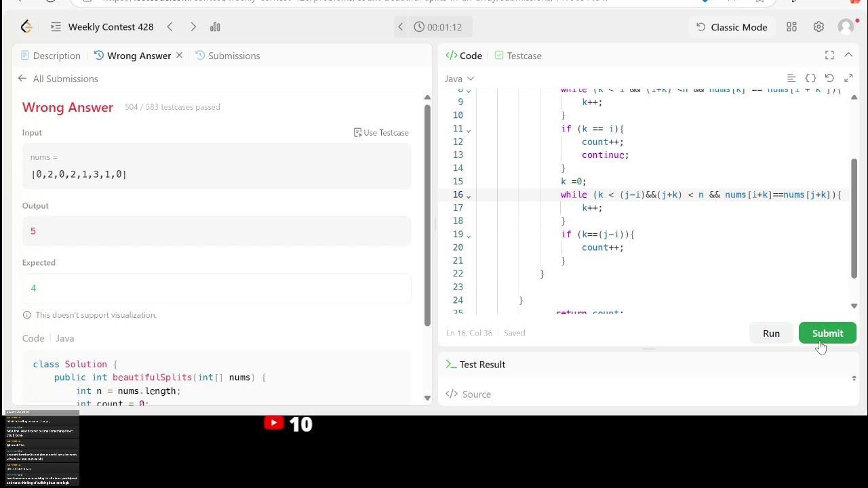Collapse the code panel with the up chevron
The image size is (868, 488).
[x=848, y=56]
